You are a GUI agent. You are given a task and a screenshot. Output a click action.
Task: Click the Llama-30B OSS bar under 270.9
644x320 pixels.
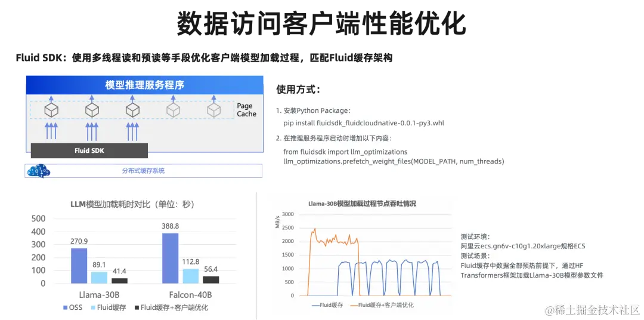pos(79,266)
